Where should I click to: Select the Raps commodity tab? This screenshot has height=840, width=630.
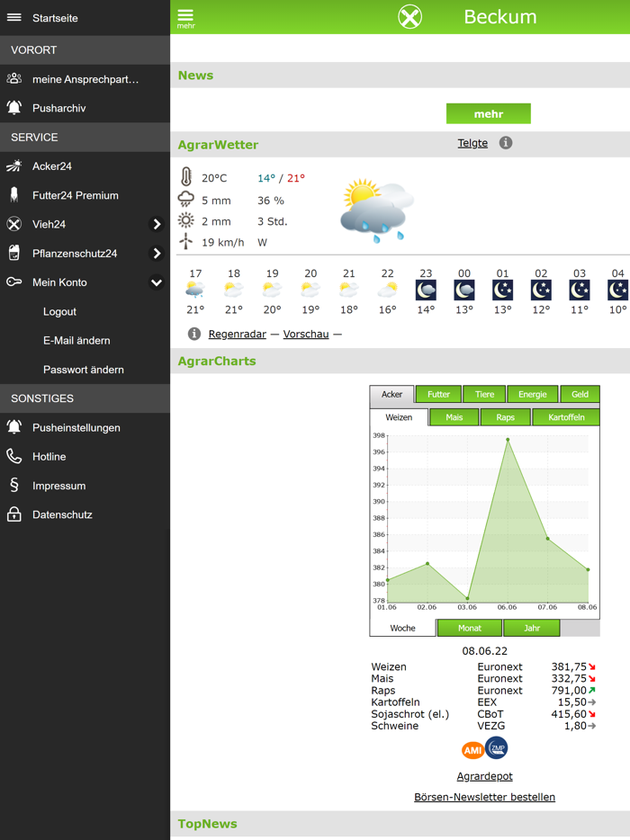pyautogui.click(x=505, y=417)
